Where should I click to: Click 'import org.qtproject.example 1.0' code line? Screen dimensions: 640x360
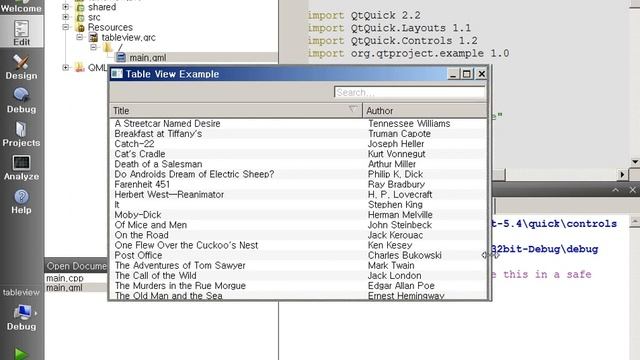tap(408, 53)
